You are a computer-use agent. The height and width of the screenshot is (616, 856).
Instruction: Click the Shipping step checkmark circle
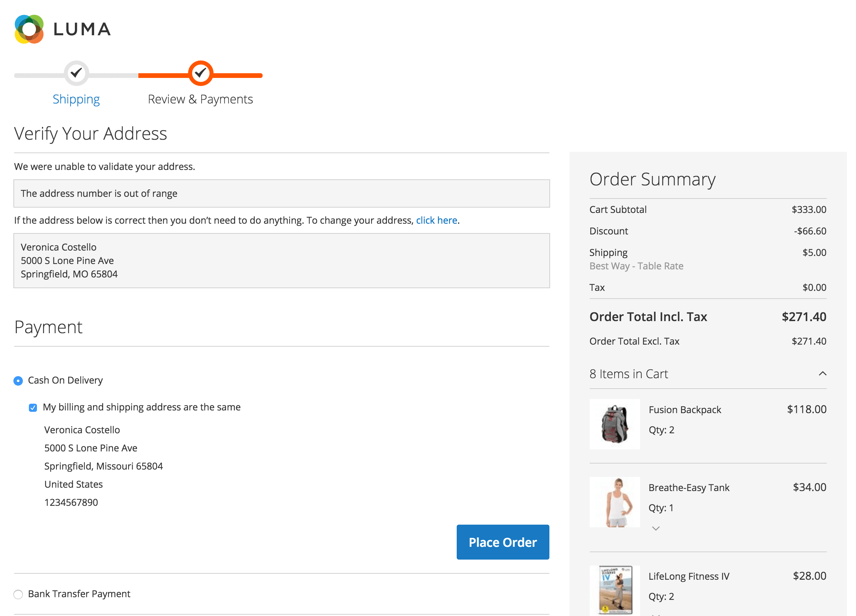(x=76, y=73)
